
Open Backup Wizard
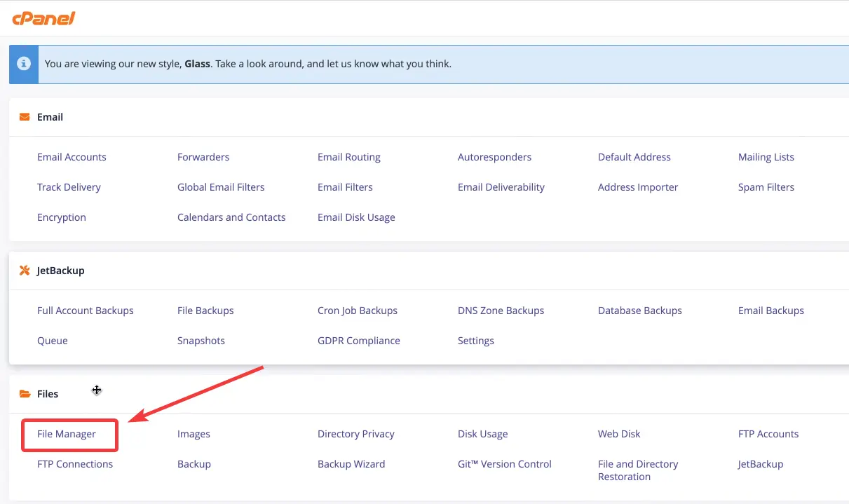pyautogui.click(x=351, y=464)
